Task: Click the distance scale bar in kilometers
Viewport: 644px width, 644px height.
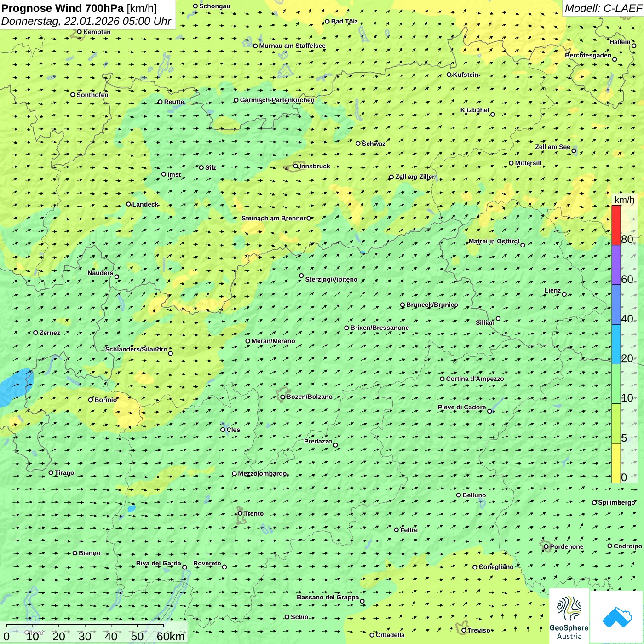Action: coord(94,633)
